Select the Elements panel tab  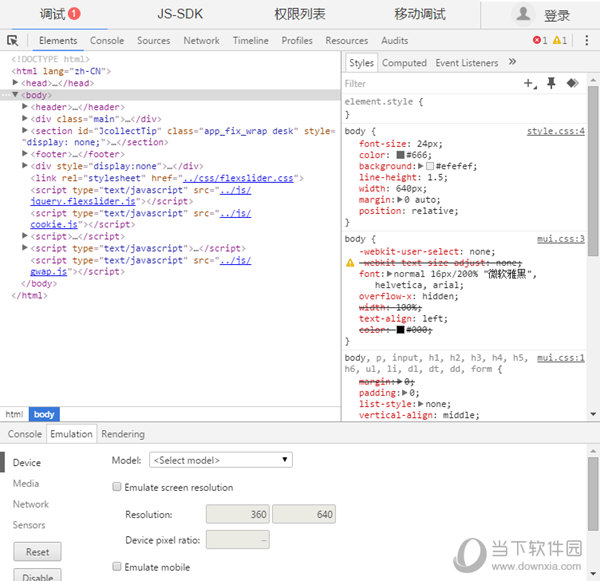tap(58, 41)
